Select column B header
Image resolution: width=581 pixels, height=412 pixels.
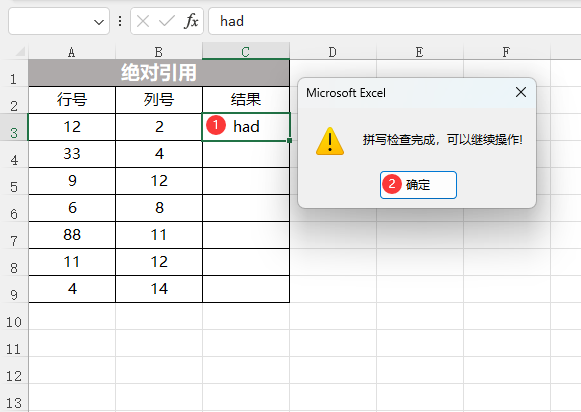[x=159, y=52]
